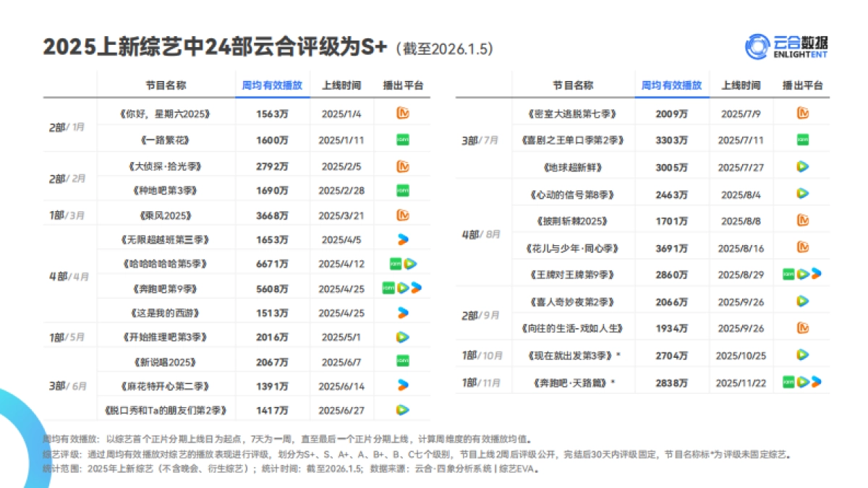Screen dimensions: 868x488
Task: Open the 《哈哈哈哈哈第5季》 show entry
Action: (x=164, y=264)
